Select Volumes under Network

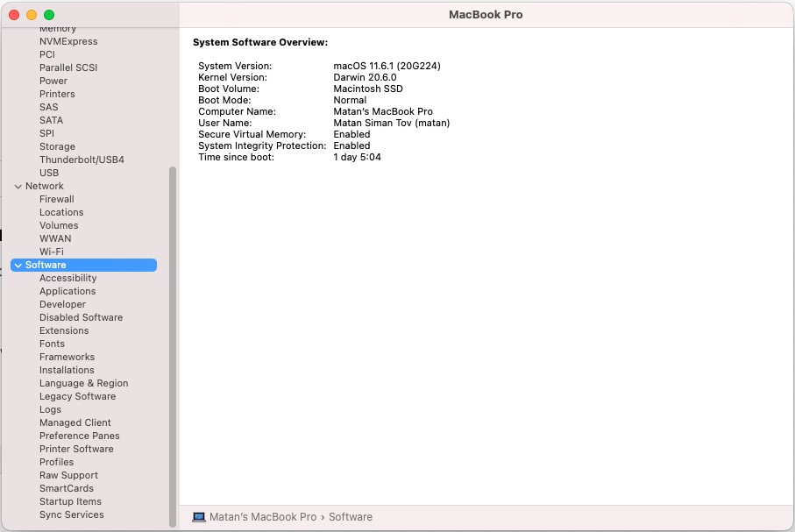(59, 226)
